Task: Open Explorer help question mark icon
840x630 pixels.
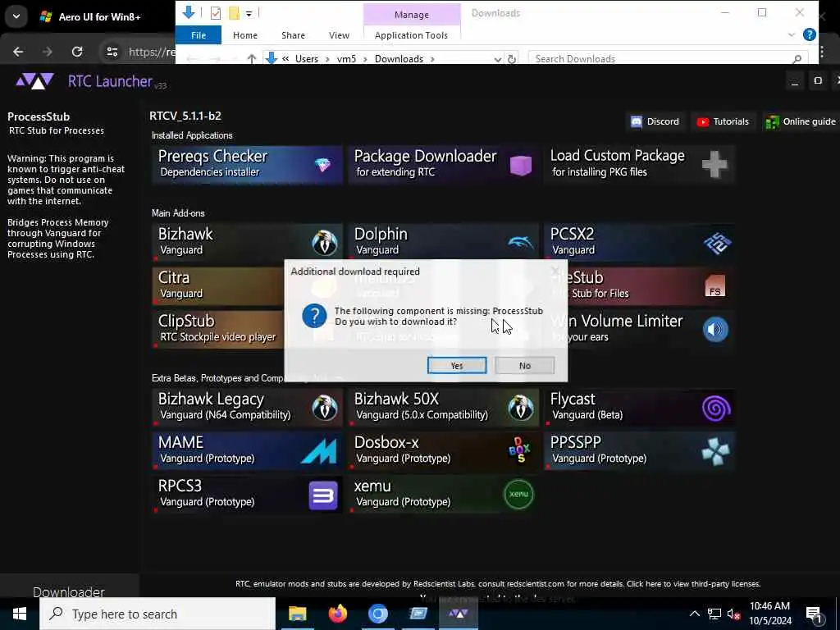Action: (x=810, y=34)
